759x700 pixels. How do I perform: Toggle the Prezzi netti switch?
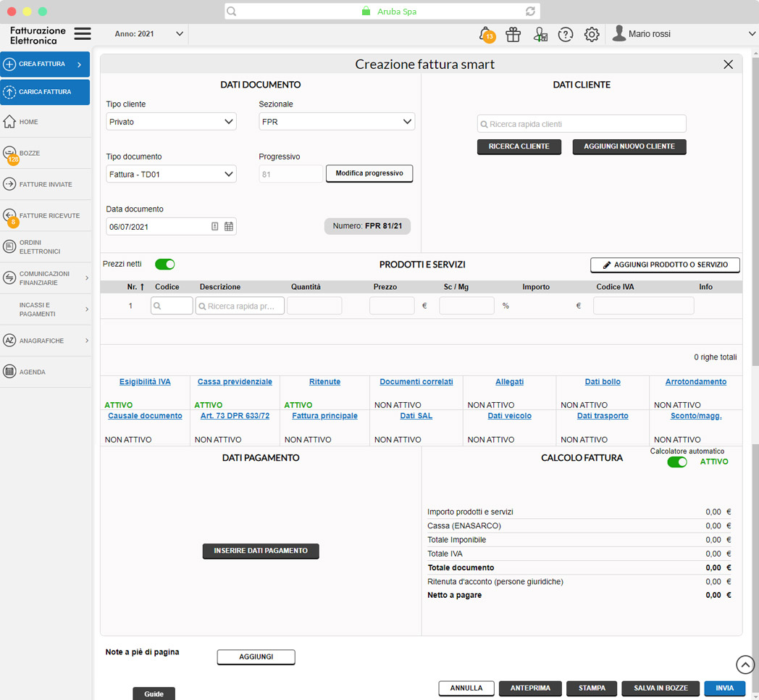tap(165, 264)
